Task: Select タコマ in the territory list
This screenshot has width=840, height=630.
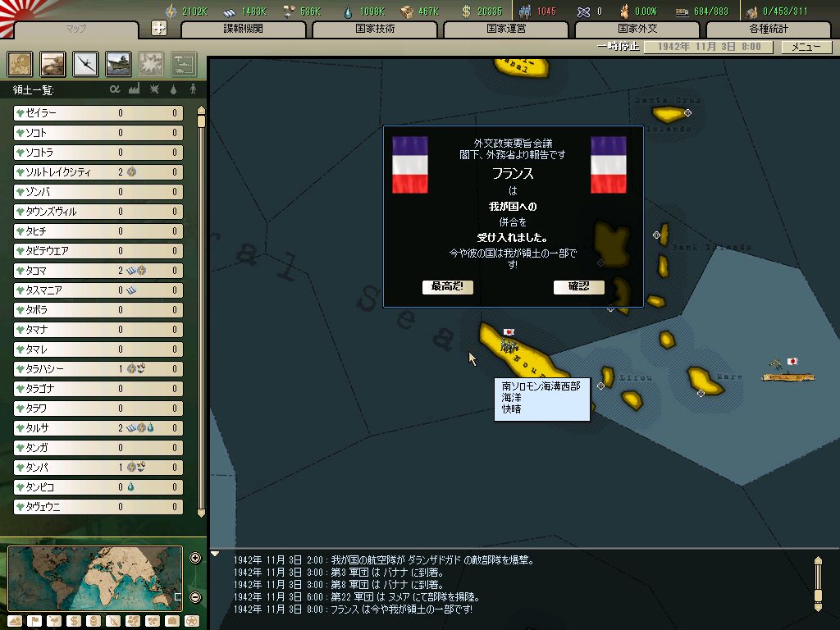Action: 98,271
